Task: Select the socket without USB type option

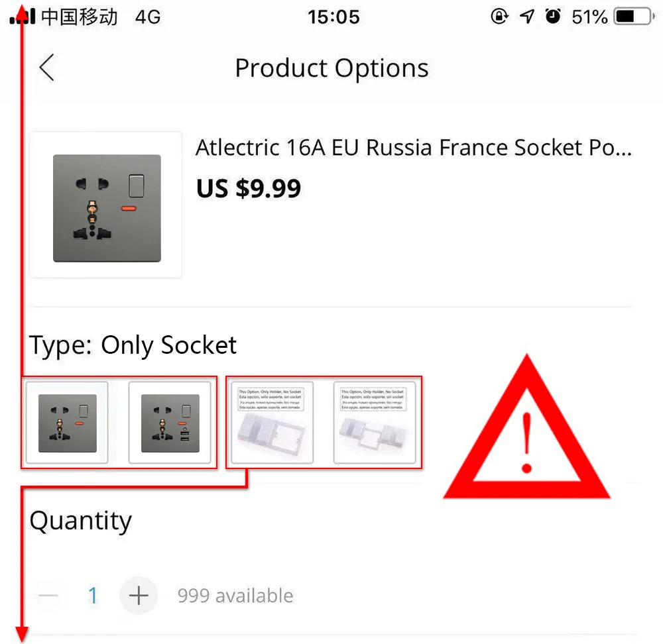Action: click(x=67, y=423)
